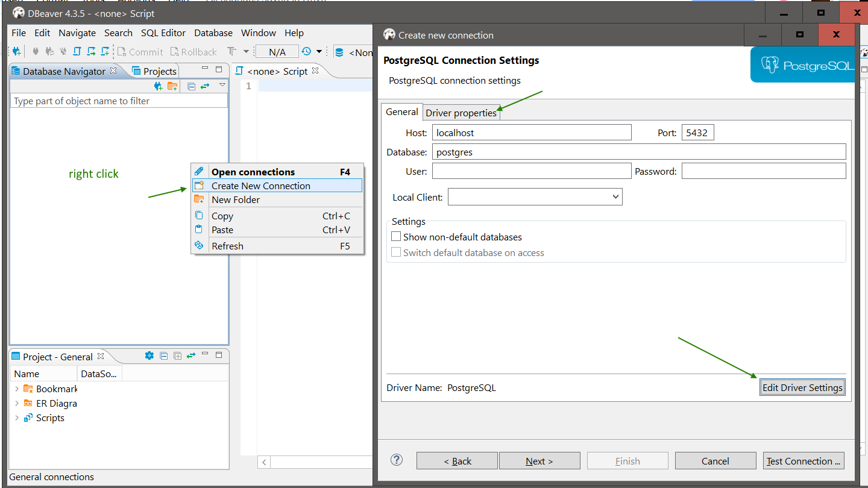The width and height of the screenshot is (868, 488).
Task: Minimize the Project - General panel
Action: pos(205,354)
